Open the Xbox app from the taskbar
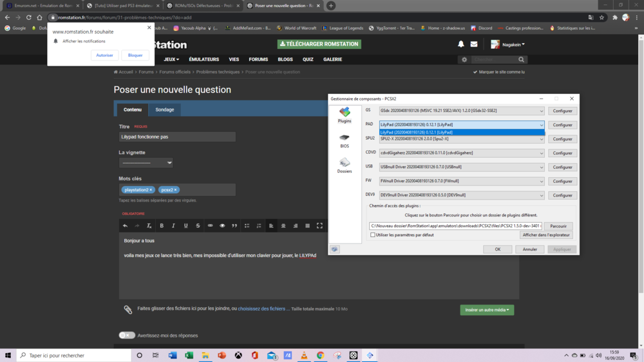The image size is (644, 362). pos(238,356)
